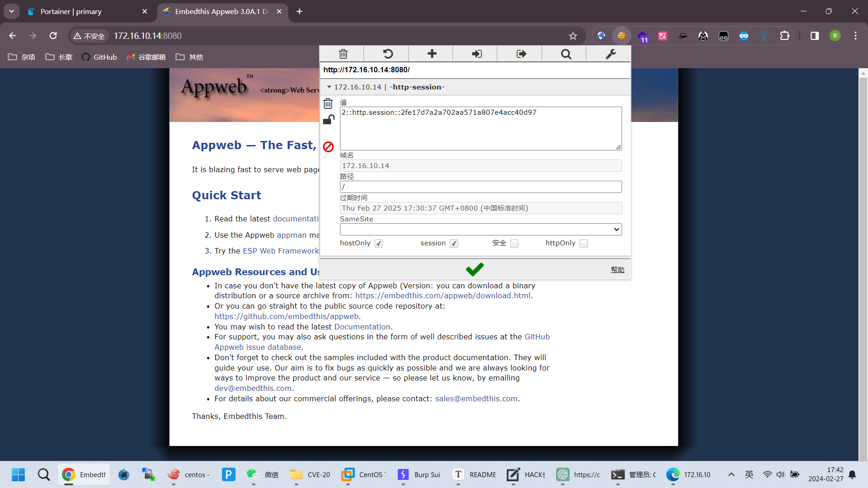868x488 pixels.
Task: Click the EditThisCookie extension icon
Action: coord(622,36)
